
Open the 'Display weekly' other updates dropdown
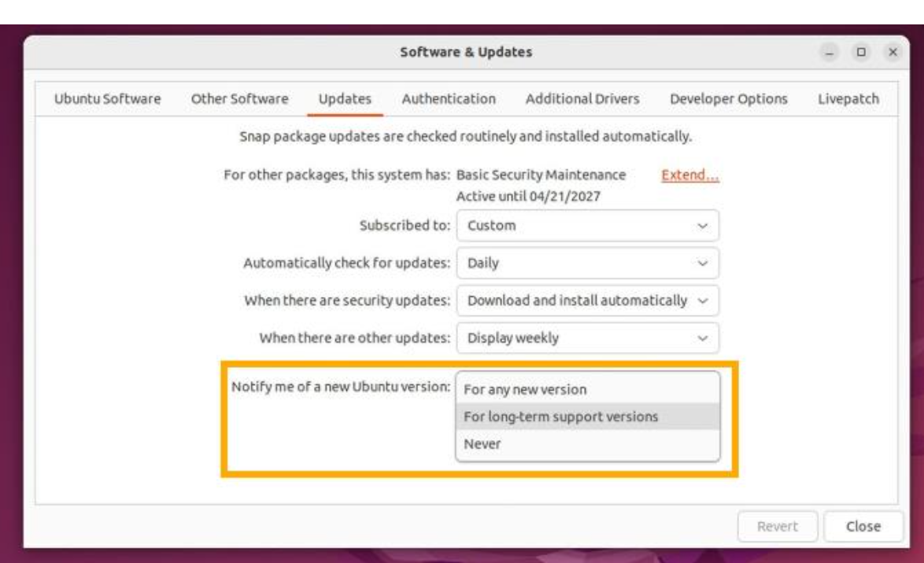(x=587, y=339)
